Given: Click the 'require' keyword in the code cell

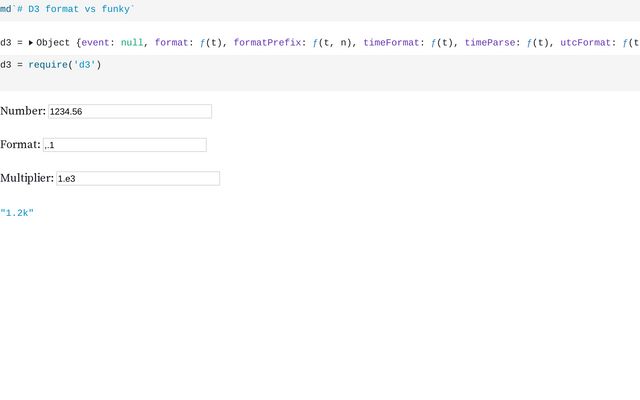Looking at the screenshot, I should pos(48,65).
